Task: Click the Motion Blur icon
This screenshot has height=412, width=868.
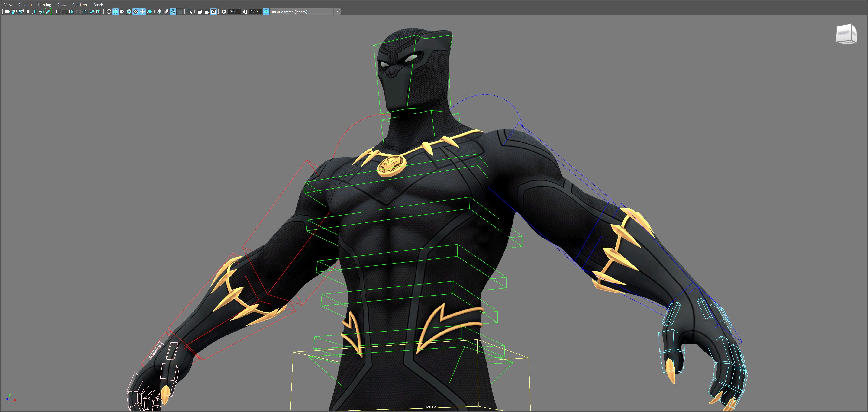Action: click(166, 11)
